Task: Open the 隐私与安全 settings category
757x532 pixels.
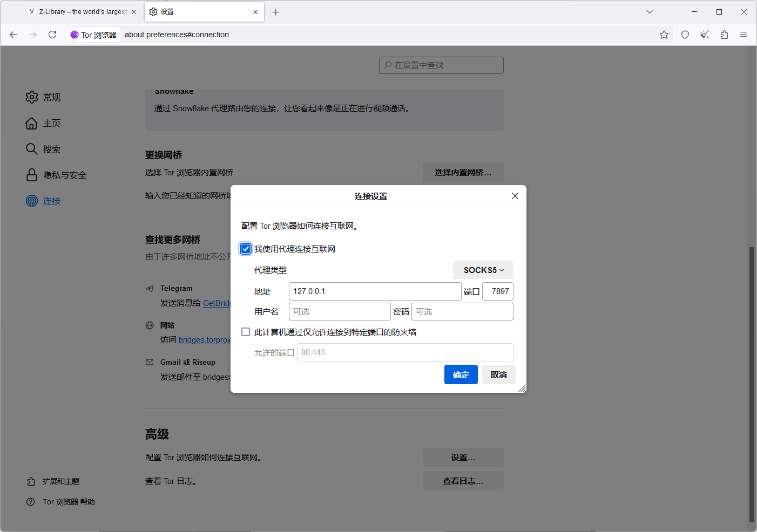Action: (56, 175)
